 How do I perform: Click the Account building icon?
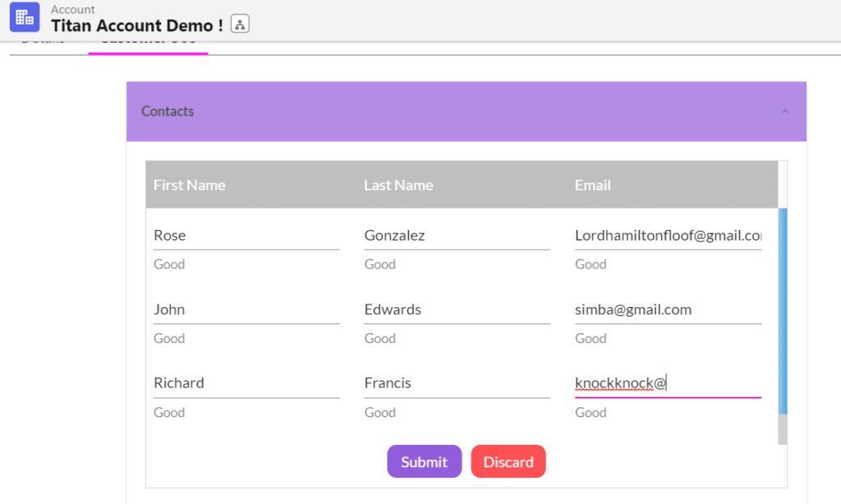25,17
